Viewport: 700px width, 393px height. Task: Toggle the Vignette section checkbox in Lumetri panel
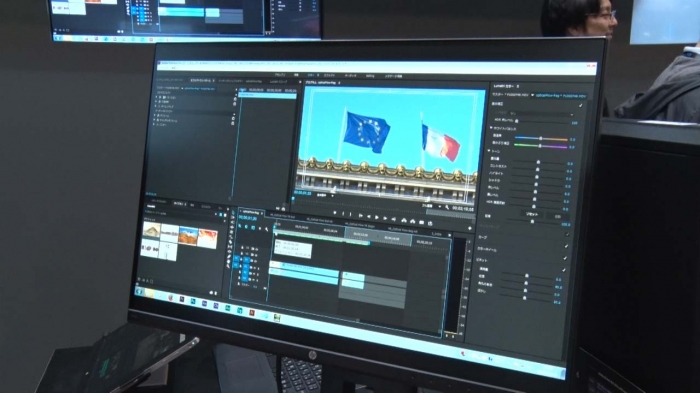tap(565, 258)
